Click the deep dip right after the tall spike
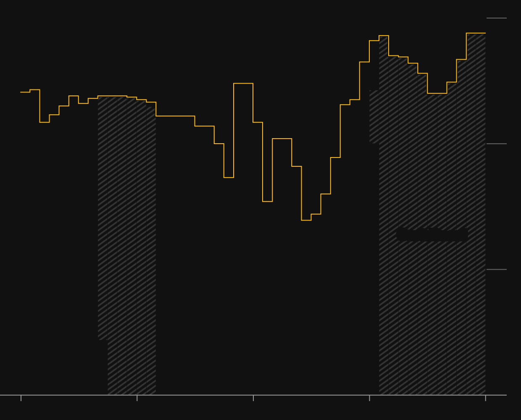This screenshot has height=420, width=521. pos(267,201)
